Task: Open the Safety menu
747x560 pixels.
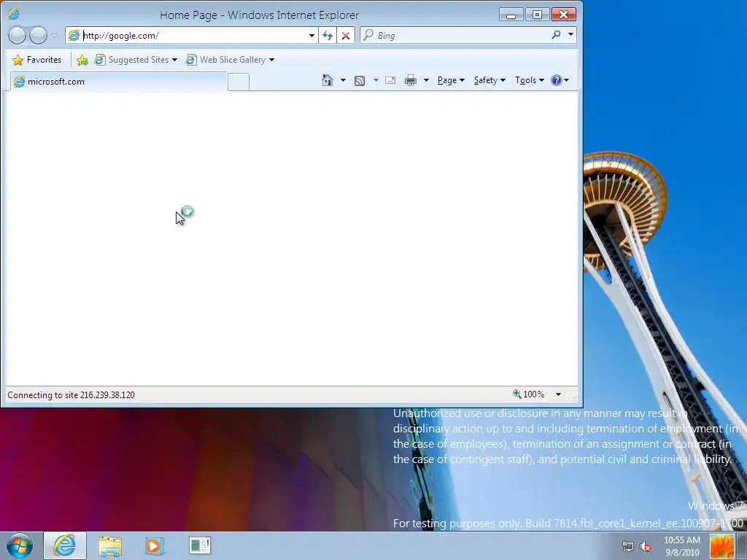Action: [489, 80]
